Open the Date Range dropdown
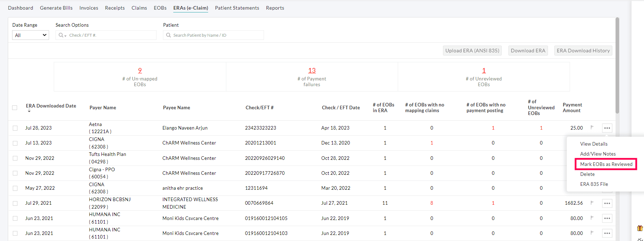Viewport: 644px width, 241px height. click(x=31, y=35)
